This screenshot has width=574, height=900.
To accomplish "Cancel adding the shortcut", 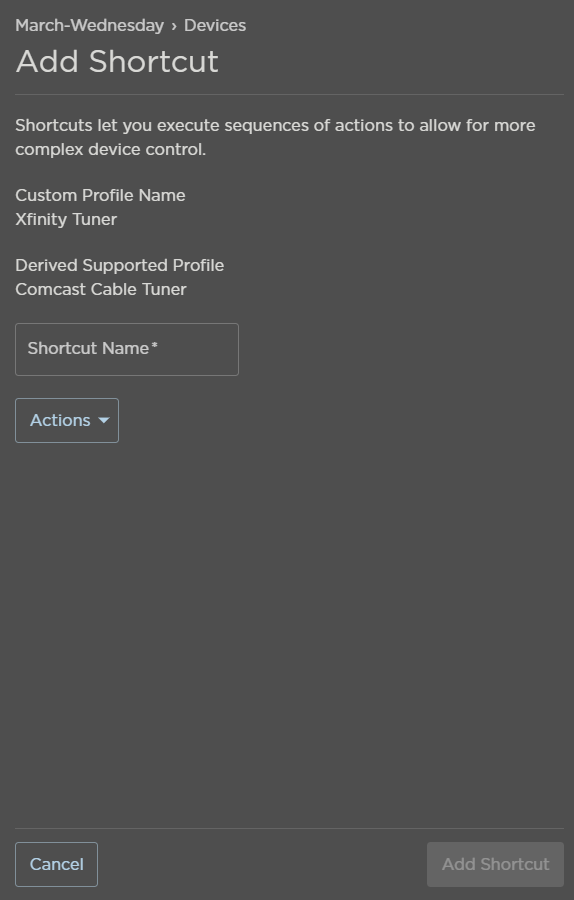I will [56, 864].
